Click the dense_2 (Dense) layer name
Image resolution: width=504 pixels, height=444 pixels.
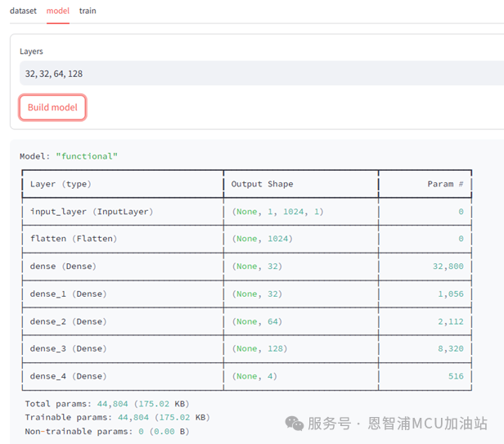coord(69,321)
